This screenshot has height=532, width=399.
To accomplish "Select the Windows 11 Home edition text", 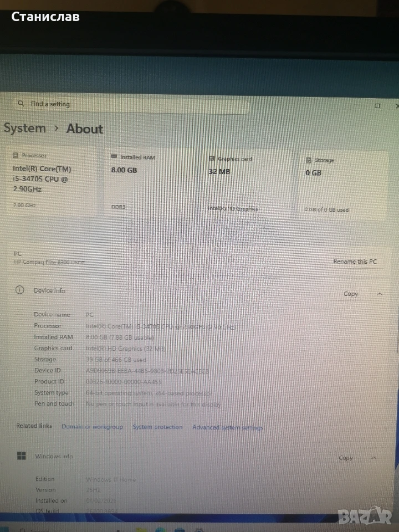I will coord(111,479).
